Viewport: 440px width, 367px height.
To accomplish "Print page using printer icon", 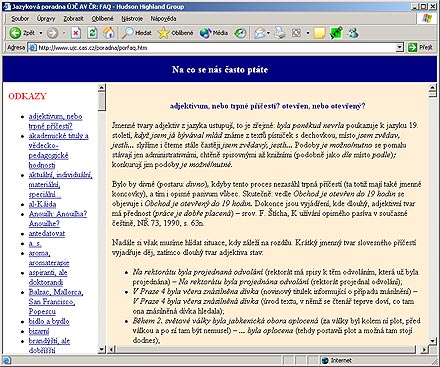I will point(280,33).
